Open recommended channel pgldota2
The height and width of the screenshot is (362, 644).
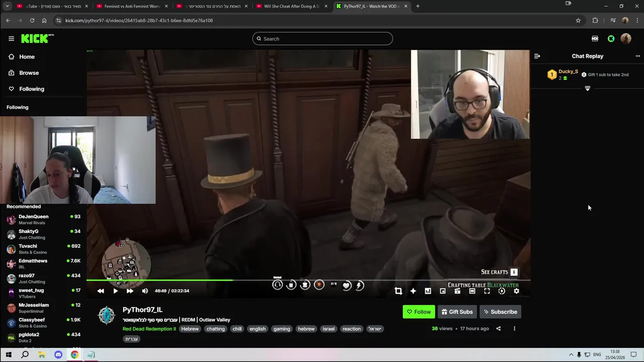pyautogui.click(x=43, y=337)
